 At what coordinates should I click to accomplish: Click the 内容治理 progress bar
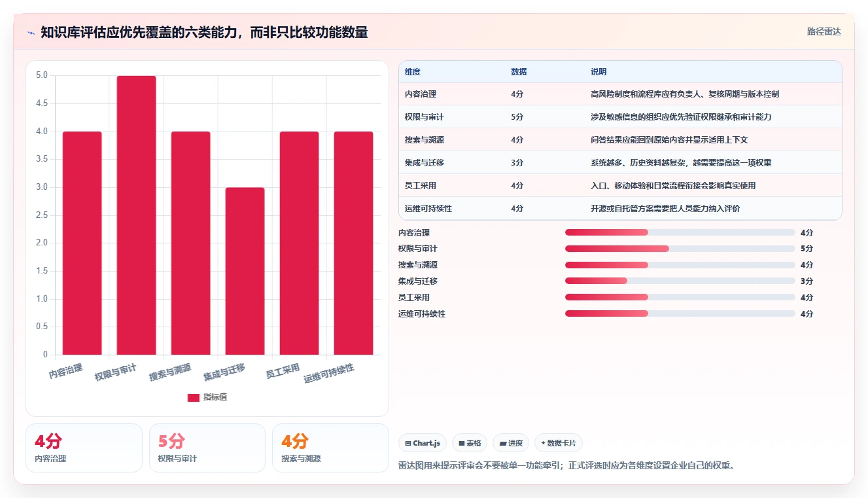[680, 232]
